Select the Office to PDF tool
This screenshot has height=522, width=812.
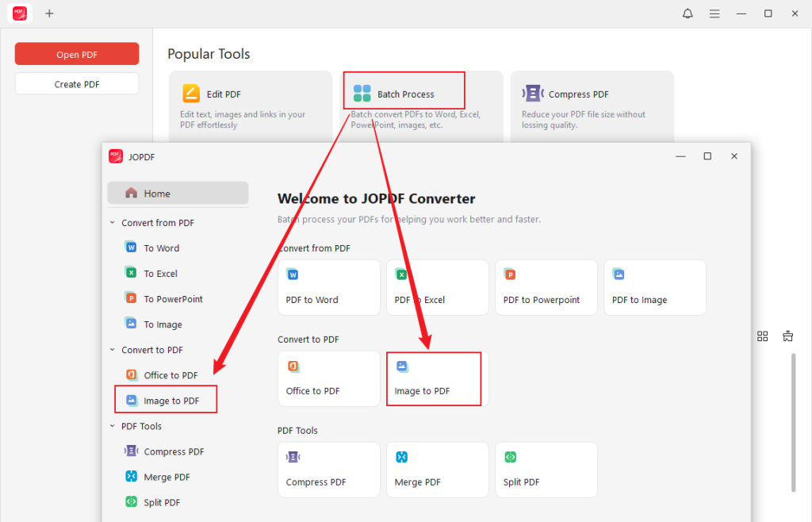328,378
